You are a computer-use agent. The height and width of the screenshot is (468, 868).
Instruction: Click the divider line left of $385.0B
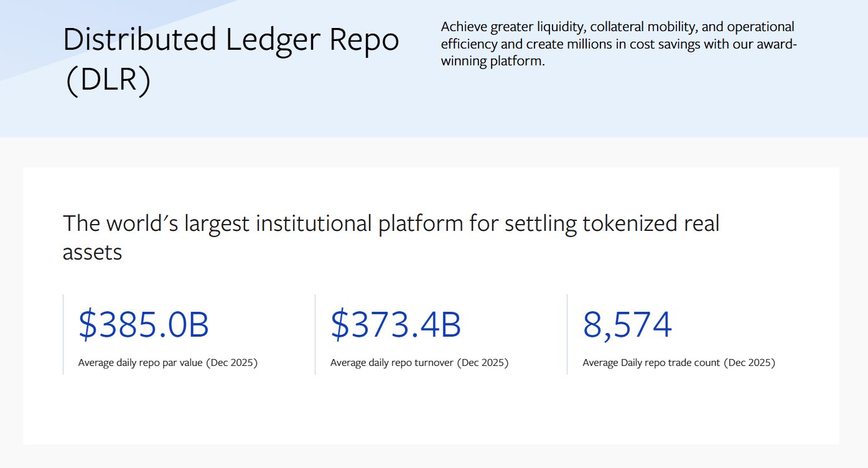tap(63, 334)
